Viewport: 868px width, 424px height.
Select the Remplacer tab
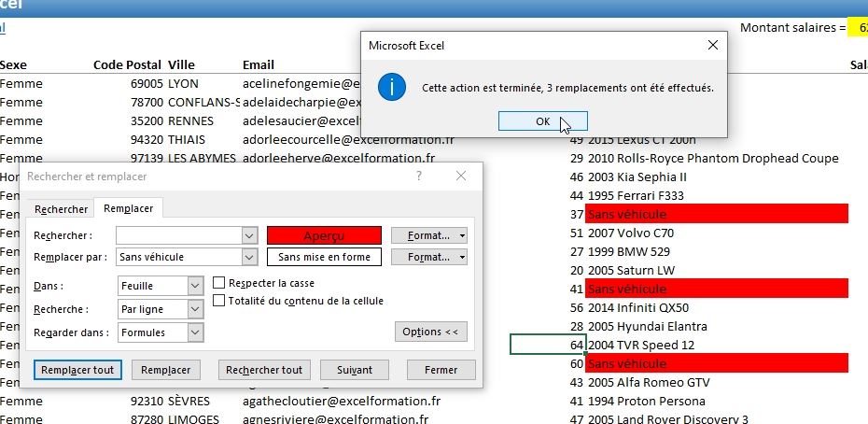click(x=130, y=209)
